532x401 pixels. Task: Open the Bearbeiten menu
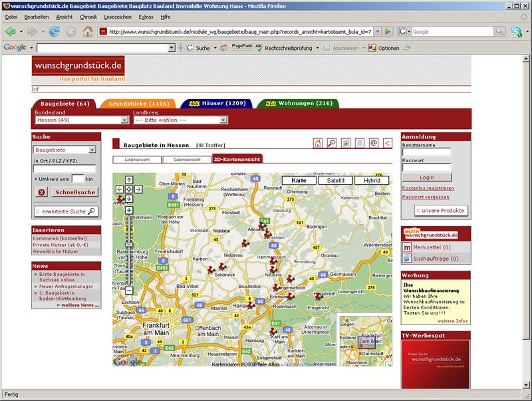(x=37, y=17)
